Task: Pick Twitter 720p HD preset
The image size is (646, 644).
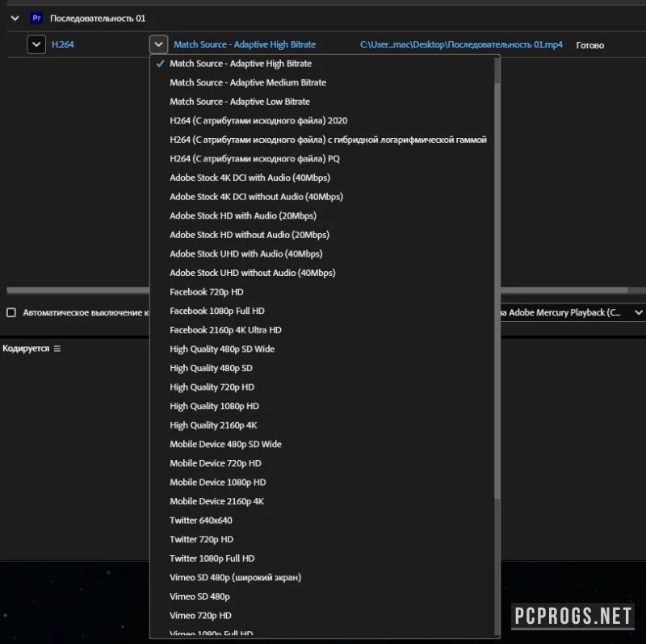Action: 322,539
